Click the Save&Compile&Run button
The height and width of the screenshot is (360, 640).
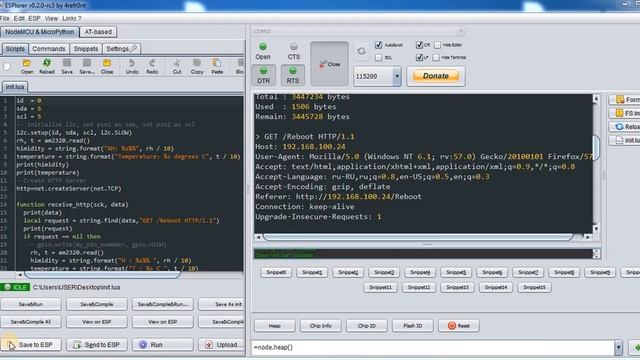click(162, 304)
